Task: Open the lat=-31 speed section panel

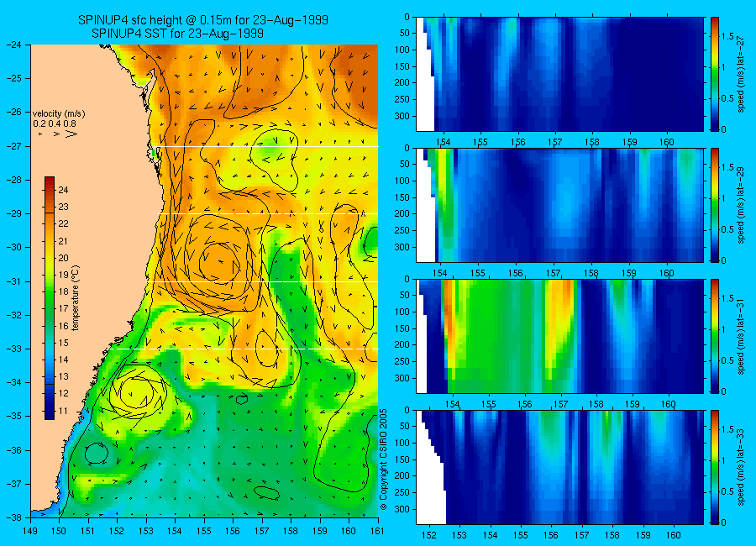Action: click(559, 336)
